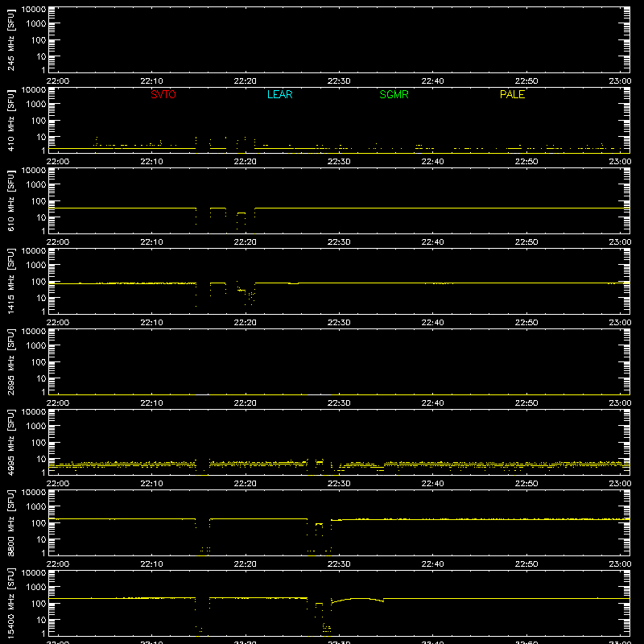This screenshot has width=644, height=644.
Task: Click 22:40 label under the 1415 MHz plot
Action: 432,323
